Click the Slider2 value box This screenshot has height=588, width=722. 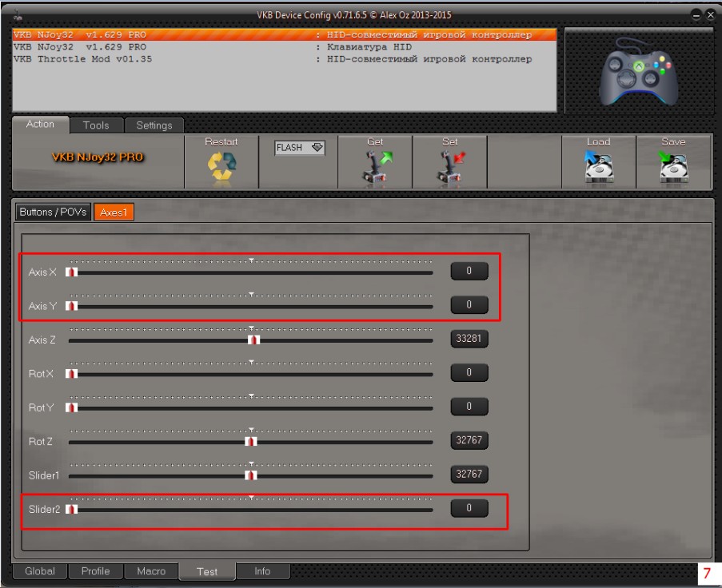point(469,508)
